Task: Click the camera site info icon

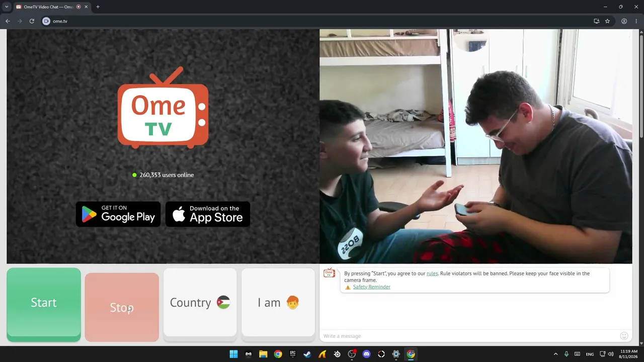Action: point(46,21)
